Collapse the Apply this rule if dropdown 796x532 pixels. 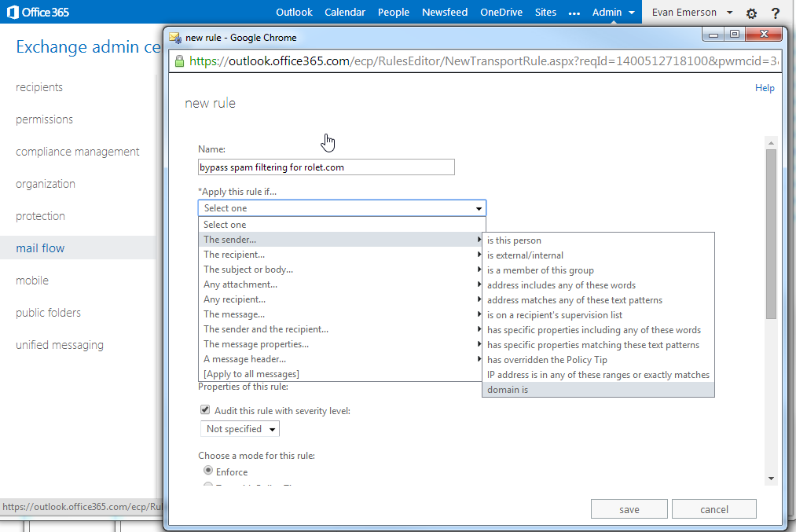(x=342, y=208)
